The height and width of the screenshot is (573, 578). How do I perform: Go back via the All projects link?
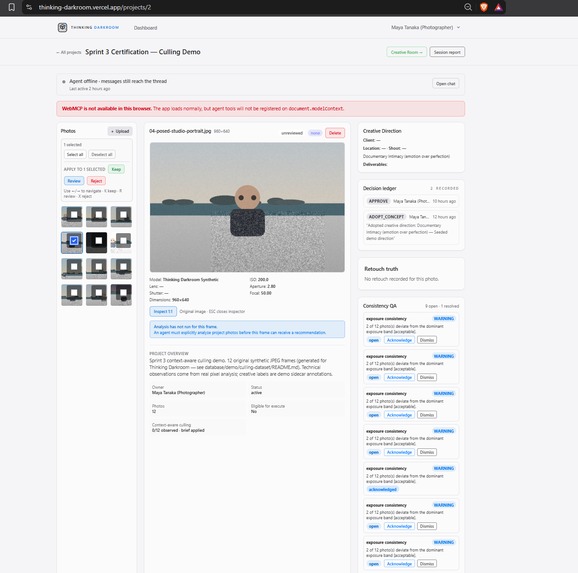pos(69,52)
